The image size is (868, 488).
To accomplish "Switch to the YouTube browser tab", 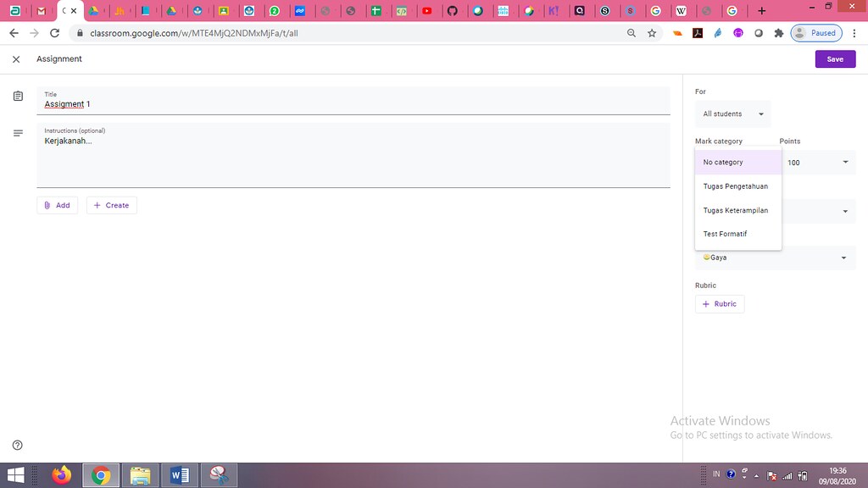I will (427, 11).
